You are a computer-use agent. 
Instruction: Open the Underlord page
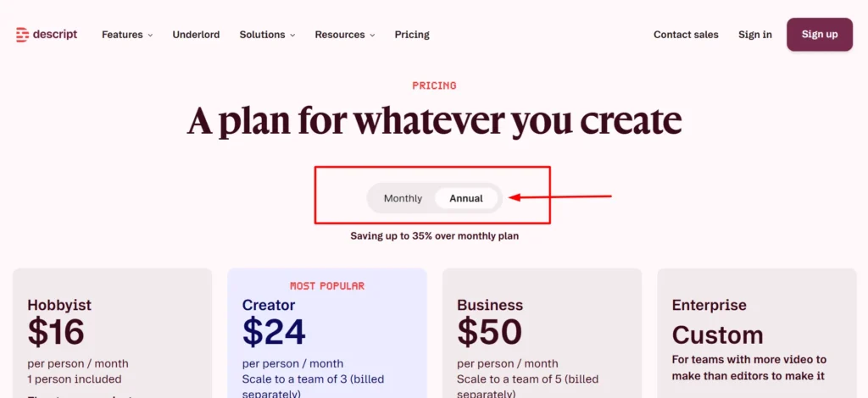196,34
